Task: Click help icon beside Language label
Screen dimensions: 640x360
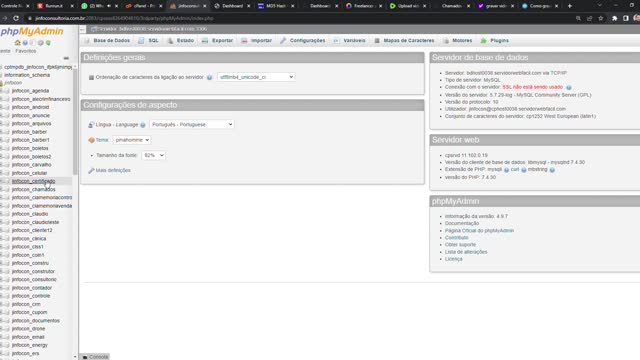Action: click(x=143, y=124)
